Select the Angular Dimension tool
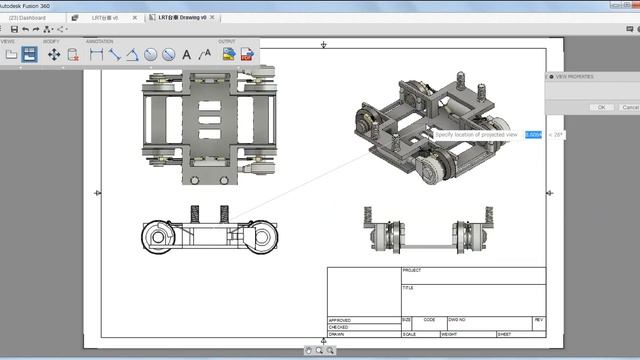This screenshot has height=360, width=640. pos(132,54)
